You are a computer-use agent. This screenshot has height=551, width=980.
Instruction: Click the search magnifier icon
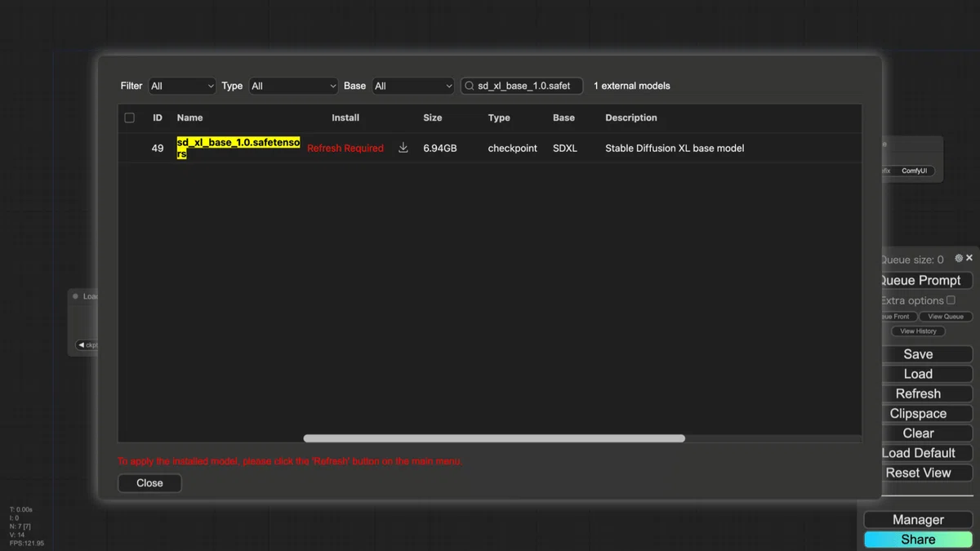[x=470, y=86]
